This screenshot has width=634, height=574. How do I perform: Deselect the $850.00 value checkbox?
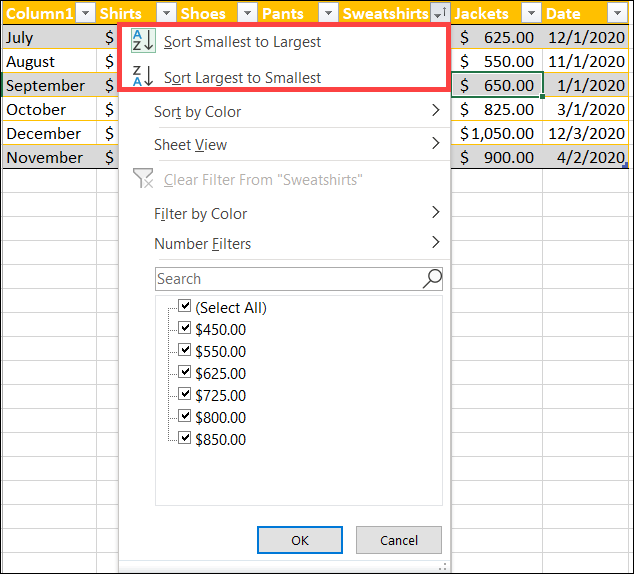pos(184,439)
